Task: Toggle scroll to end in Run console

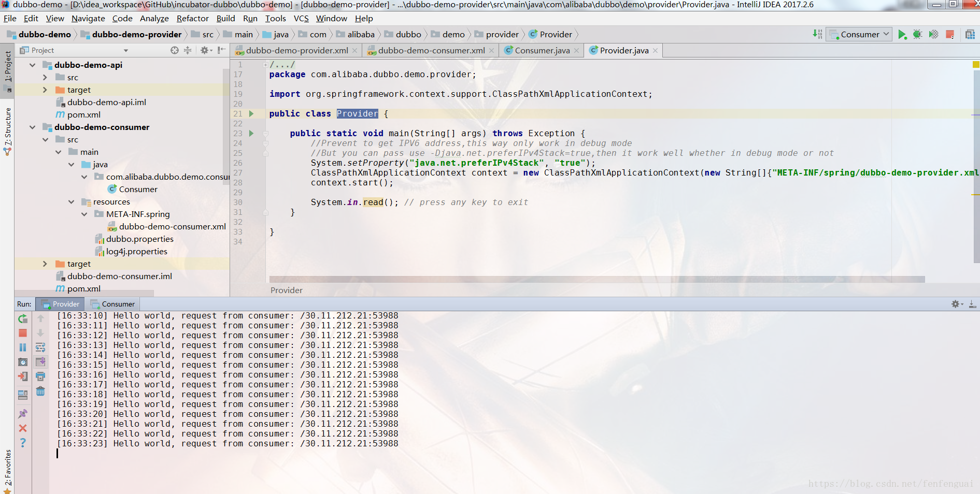Action: (40, 362)
